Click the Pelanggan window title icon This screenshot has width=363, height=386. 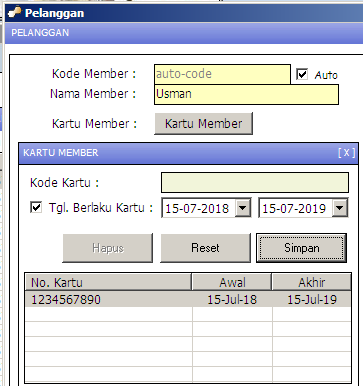point(14,13)
